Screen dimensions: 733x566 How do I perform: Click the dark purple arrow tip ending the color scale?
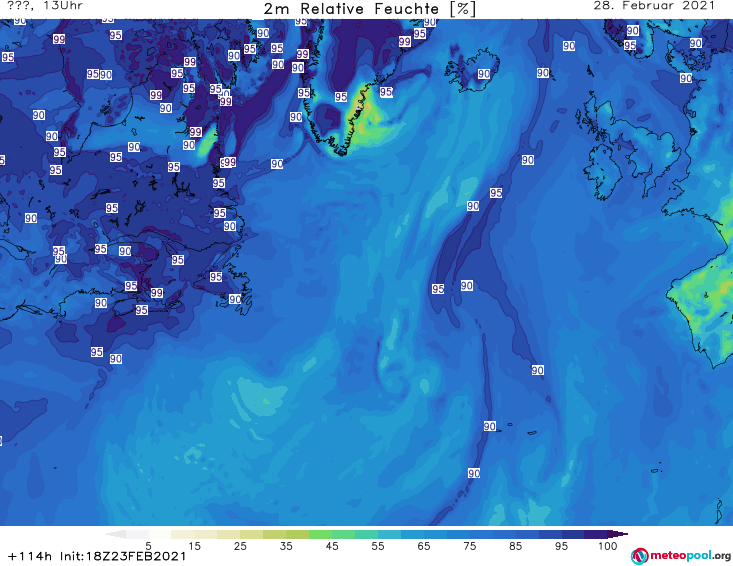click(620, 534)
